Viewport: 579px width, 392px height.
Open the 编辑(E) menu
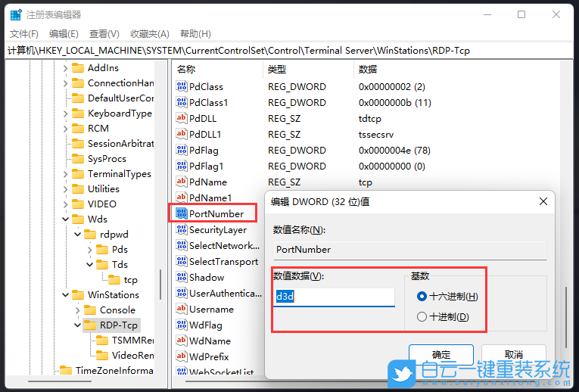64,34
